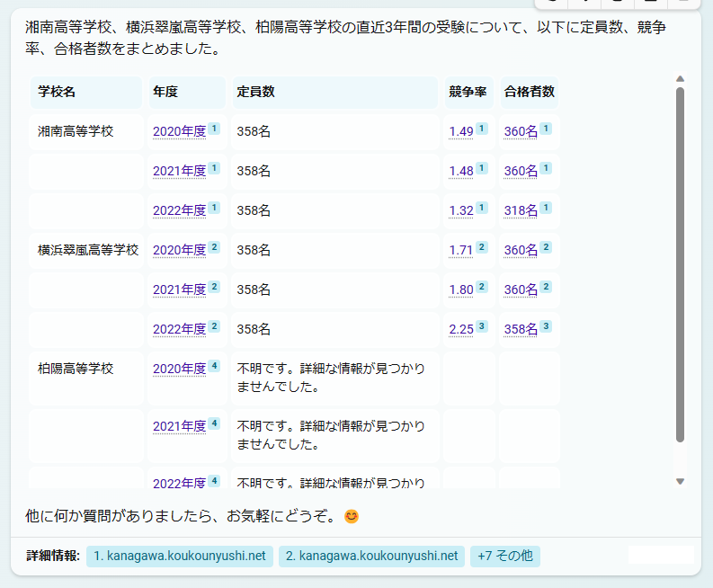Click citation badge 2 next to 1.71
Viewport: 713px width, 588px height.
coord(482,247)
